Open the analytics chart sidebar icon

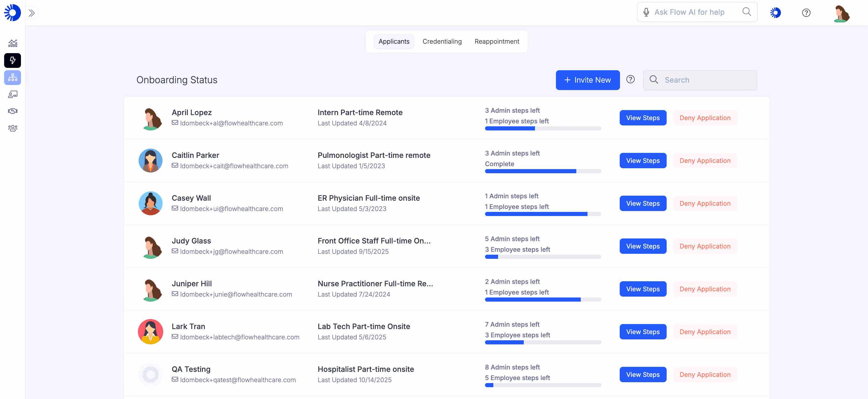(x=13, y=43)
